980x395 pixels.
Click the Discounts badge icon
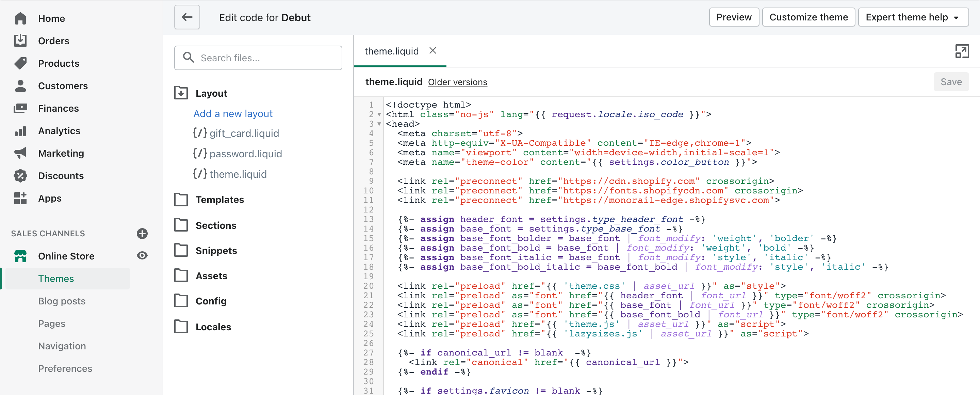pos(20,176)
